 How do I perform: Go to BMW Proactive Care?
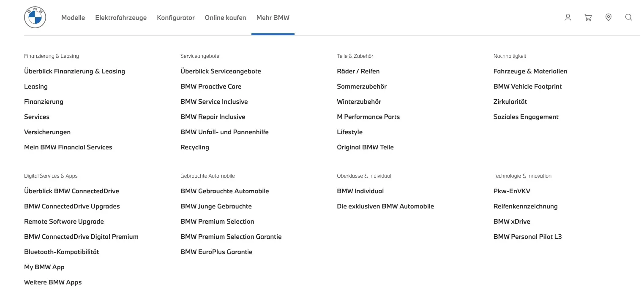[211, 87]
